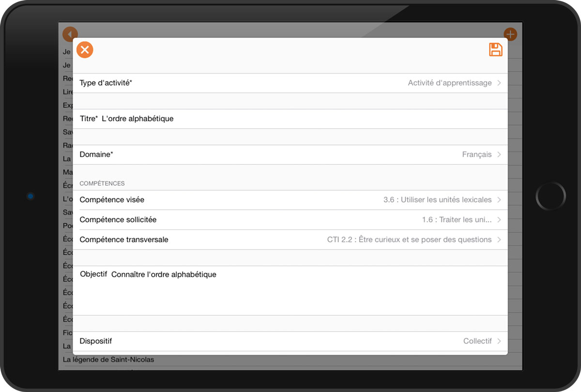
Task: Open the Dispositif chevron beside Collectif
Action: (499, 341)
